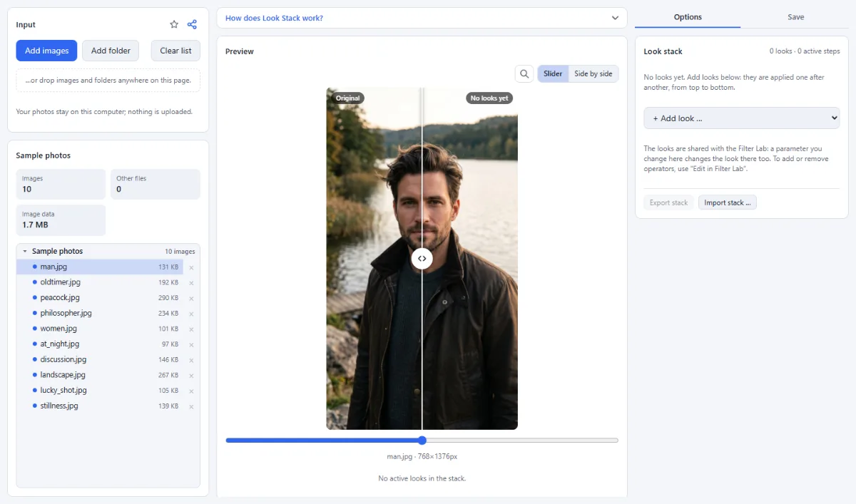Remove oldtimer.jpg with its x icon

(x=191, y=283)
